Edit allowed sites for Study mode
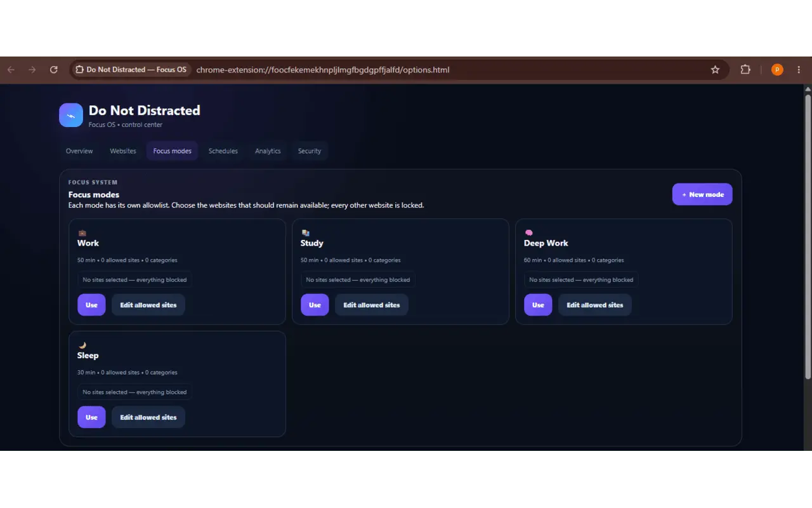The width and height of the screenshot is (812, 508). (372, 305)
